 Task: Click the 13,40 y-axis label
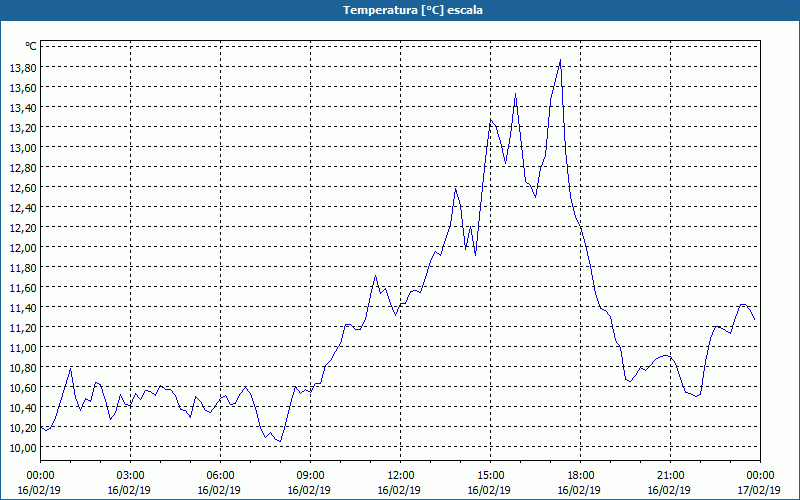(23, 107)
